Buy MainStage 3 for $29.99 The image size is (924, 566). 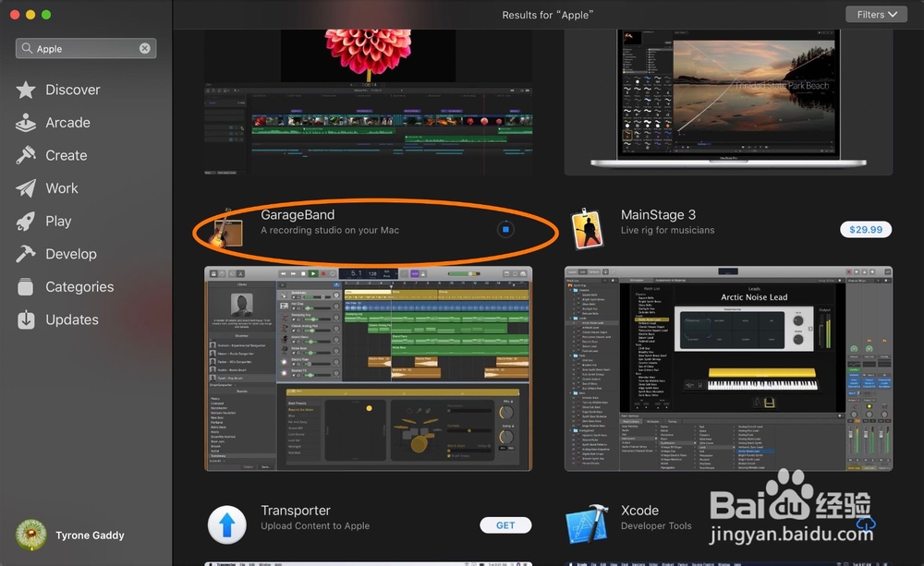(866, 230)
